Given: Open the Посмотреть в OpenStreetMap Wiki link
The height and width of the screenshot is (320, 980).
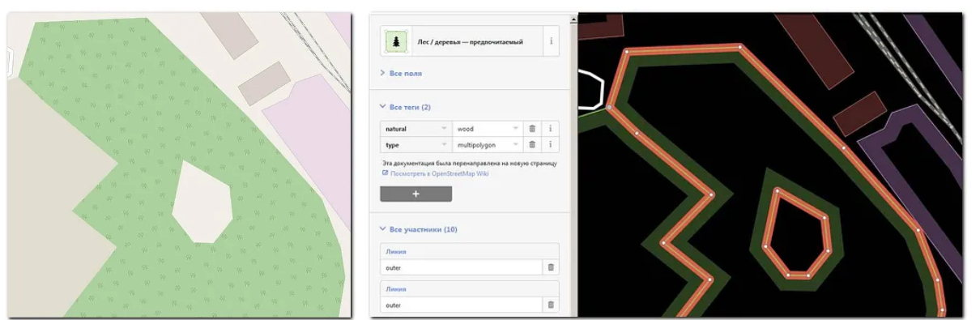Looking at the screenshot, I should click(435, 173).
